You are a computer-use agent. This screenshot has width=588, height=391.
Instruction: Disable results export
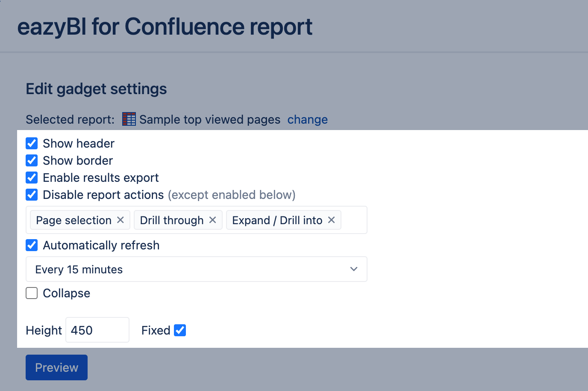32,178
